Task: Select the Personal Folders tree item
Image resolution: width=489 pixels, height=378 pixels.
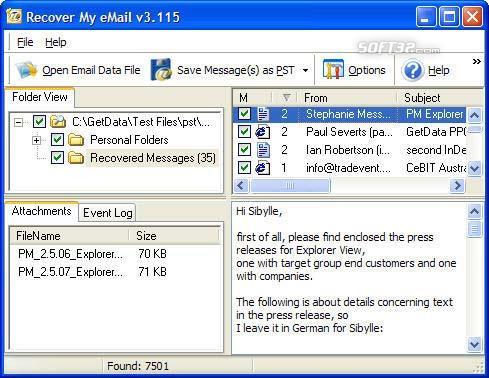Action: [x=129, y=140]
